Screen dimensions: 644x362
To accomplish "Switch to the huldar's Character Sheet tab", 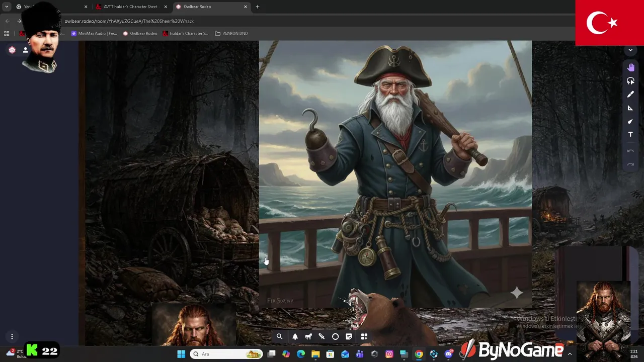I will coord(130,7).
